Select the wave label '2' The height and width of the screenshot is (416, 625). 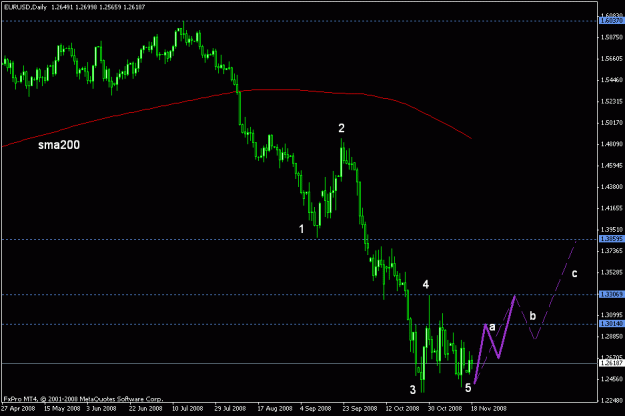[341, 128]
